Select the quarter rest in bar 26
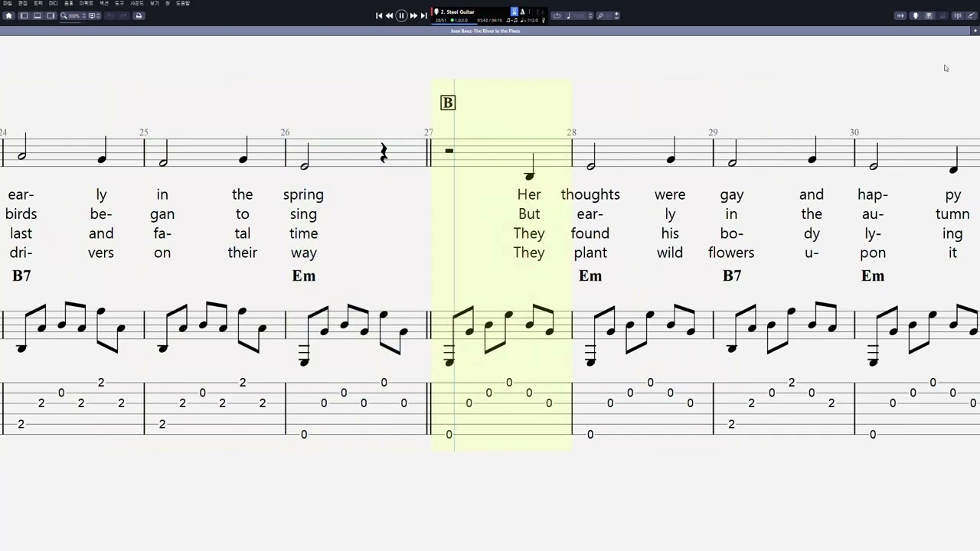This screenshot has height=551, width=980. pos(384,153)
